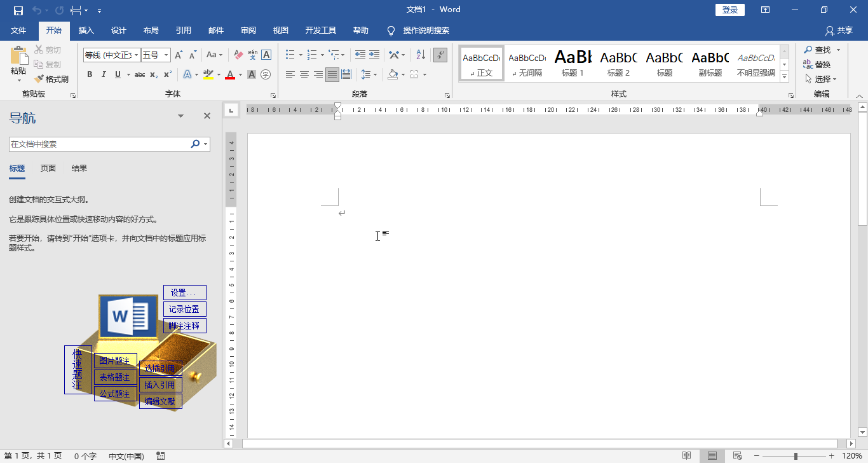Expand the numbering list dropdown
868x463 pixels.
pos(322,55)
